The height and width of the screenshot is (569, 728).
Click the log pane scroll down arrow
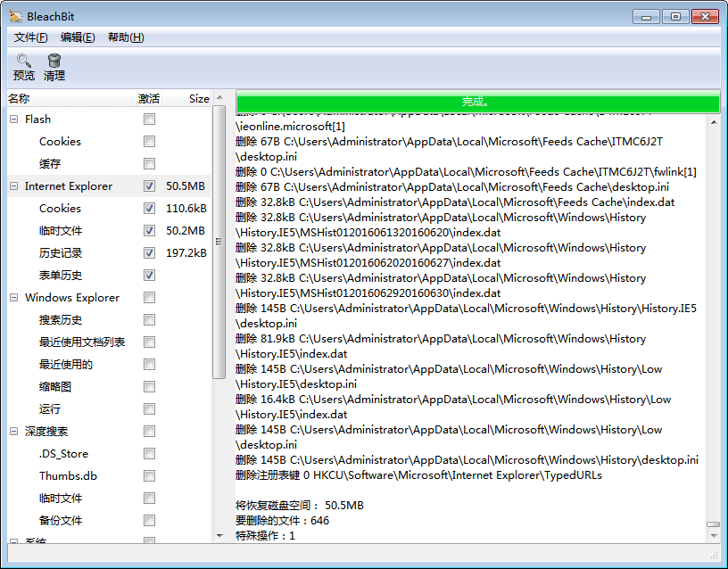(x=713, y=536)
